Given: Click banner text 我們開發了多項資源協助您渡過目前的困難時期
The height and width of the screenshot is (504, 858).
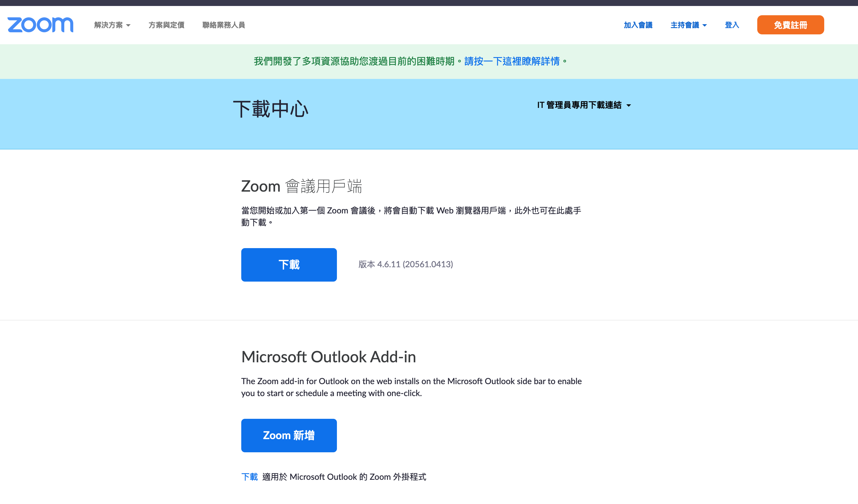Looking at the screenshot, I should coord(354,61).
